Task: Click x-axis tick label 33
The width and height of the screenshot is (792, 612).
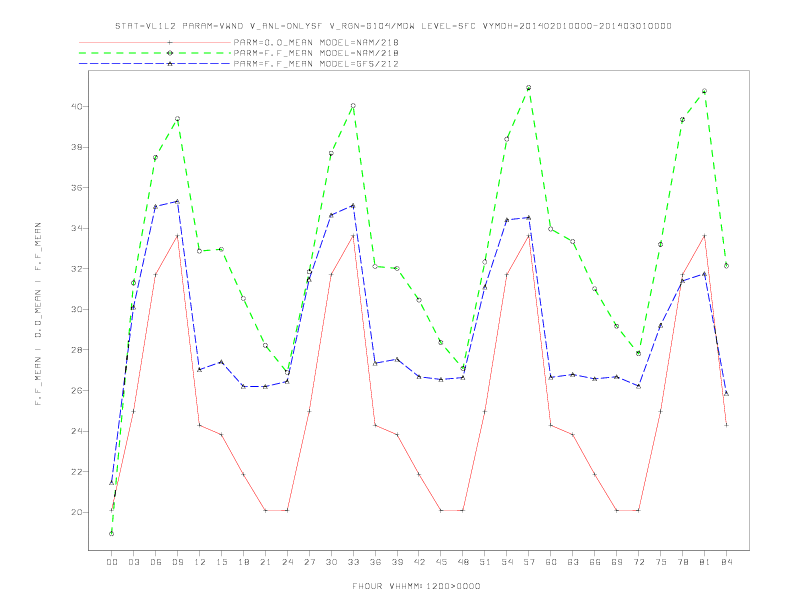Action: [x=353, y=562]
